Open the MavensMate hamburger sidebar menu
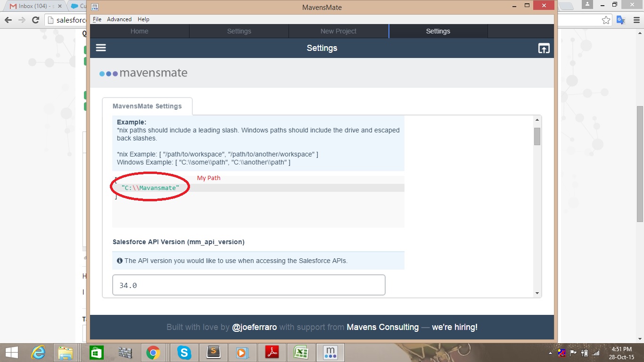This screenshot has width=644, height=362. click(x=101, y=48)
